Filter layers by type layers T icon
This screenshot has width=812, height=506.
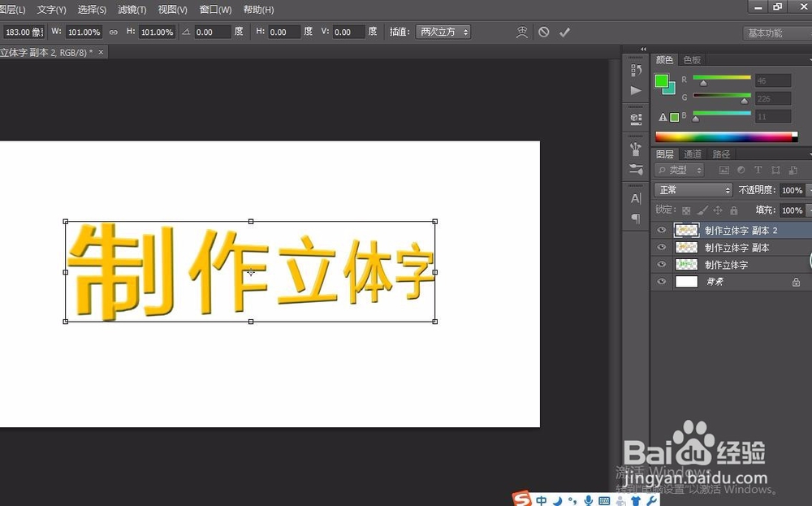(x=758, y=170)
